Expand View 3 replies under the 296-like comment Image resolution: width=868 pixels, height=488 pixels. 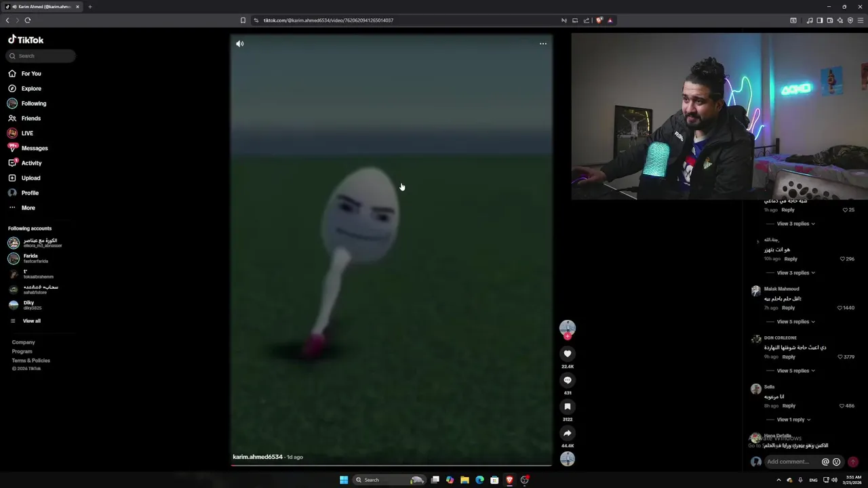click(795, 272)
